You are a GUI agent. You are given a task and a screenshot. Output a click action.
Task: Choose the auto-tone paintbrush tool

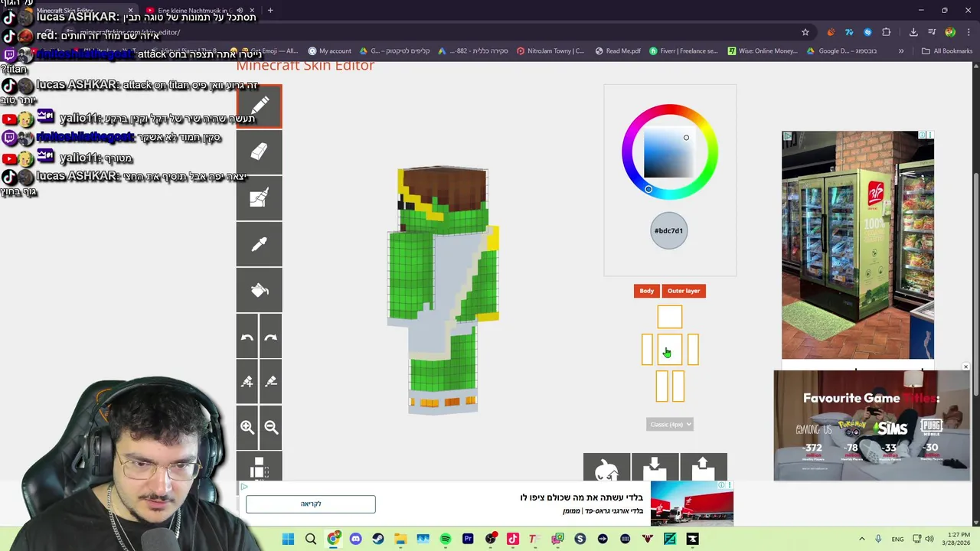pyautogui.click(x=259, y=198)
